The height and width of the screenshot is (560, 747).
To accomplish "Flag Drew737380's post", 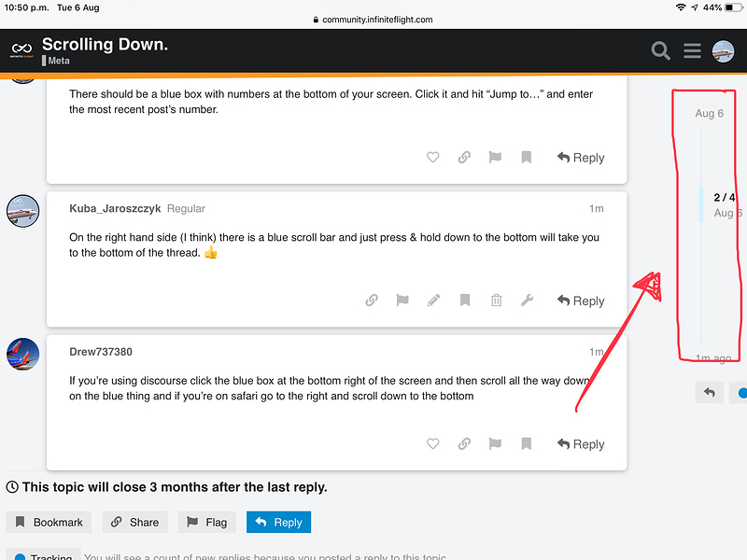I will pyautogui.click(x=495, y=444).
